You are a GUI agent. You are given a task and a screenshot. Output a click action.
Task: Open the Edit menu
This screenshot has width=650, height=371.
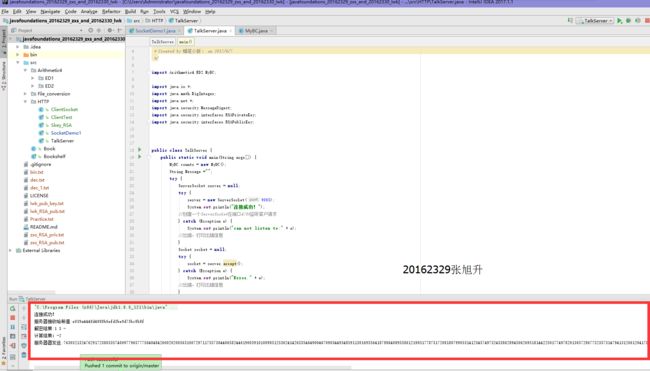pos(17,12)
